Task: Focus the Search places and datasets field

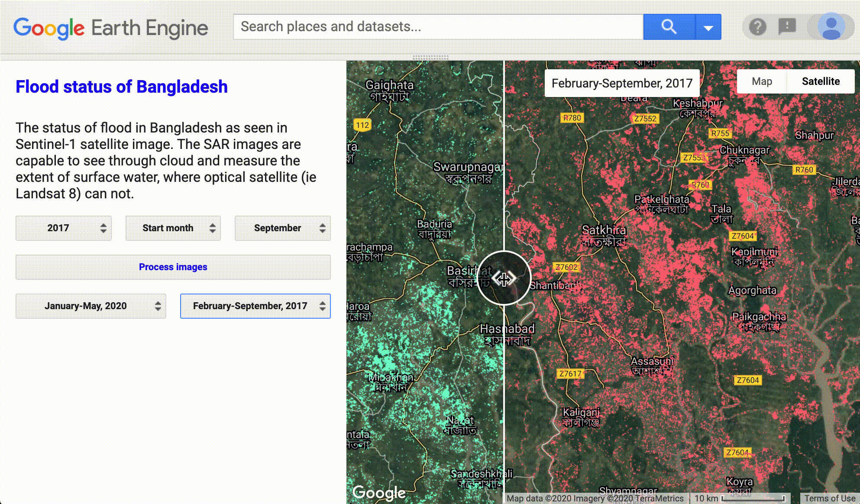Action: coord(437,27)
